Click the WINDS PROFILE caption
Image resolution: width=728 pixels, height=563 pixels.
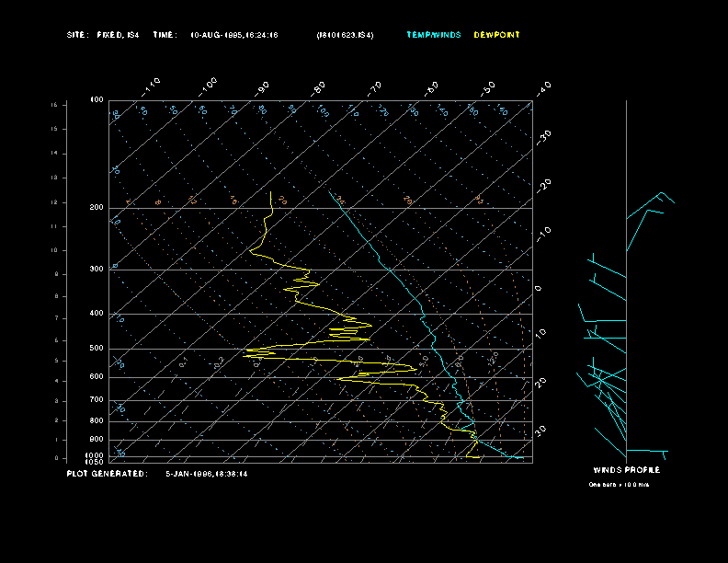[626, 470]
